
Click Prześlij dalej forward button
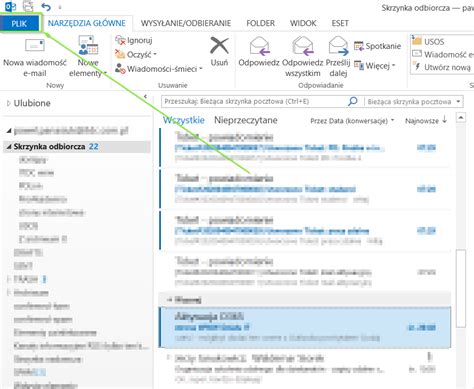tap(338, 57)
